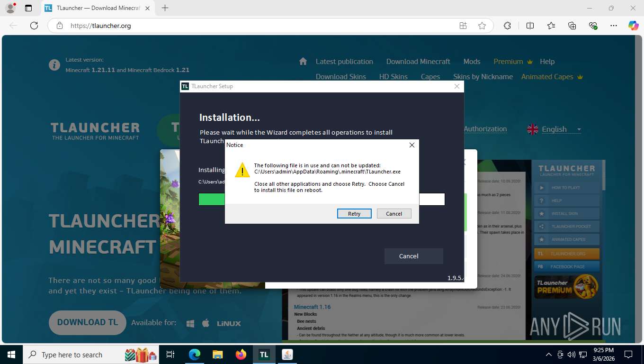
Task: Click Cancel in TLauncher Setup window
Action: [413, 256]
